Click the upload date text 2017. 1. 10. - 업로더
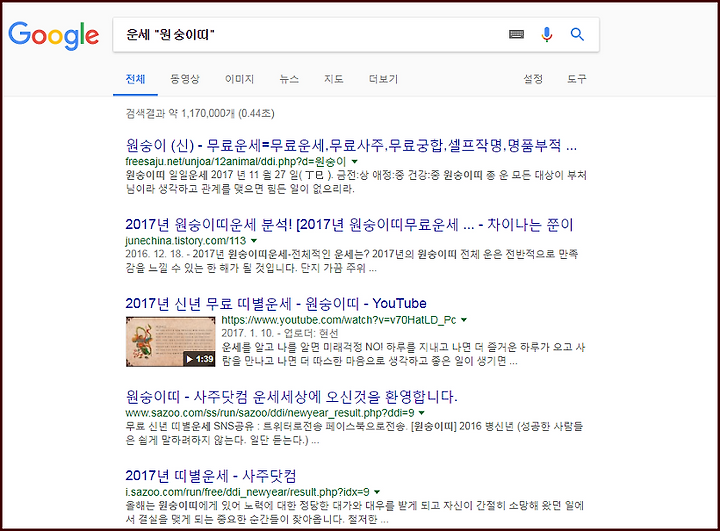This screenshot has width=720, height=531. pyautogui.click(x=280, y=333)
